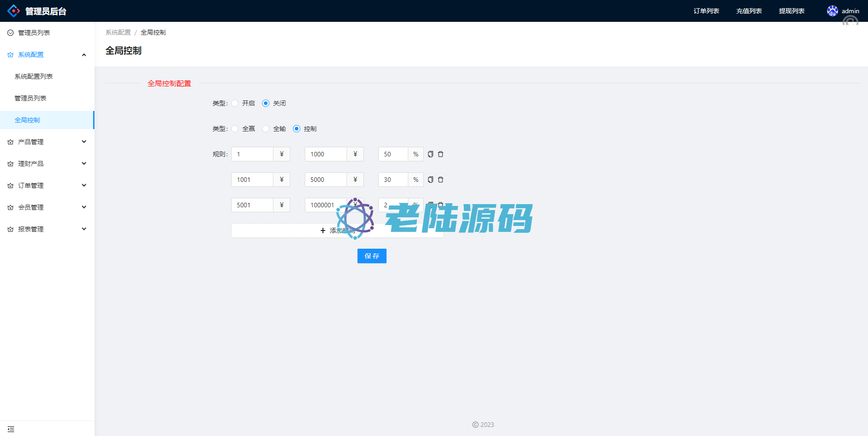This screenshot has height=436, width=868.
Task: Click the 系统配置 breadcrumb link
Action: tap(118, 32)
